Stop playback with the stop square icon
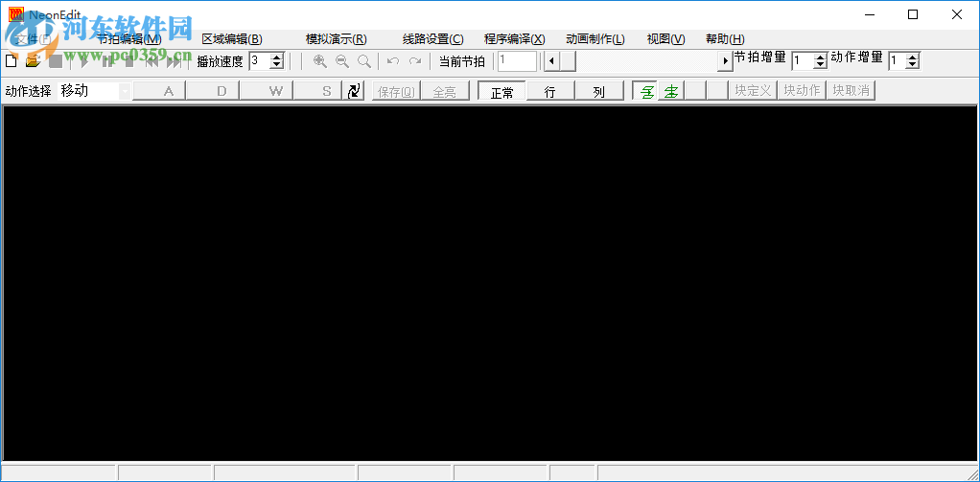The image size is (980, 482). click(129, 61)
